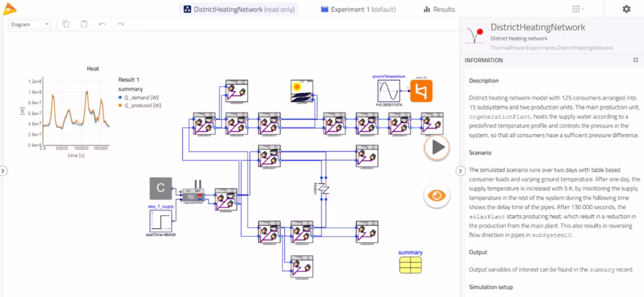Screen dimensions: 644x297
Task: Collapse the right information panel chevron
Action: 460,170
